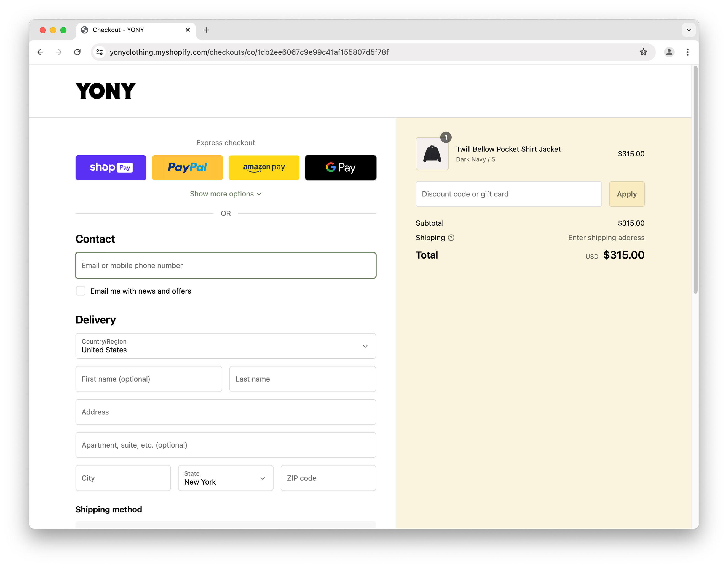Open the site information icon in the address bar

coord(99,52)
